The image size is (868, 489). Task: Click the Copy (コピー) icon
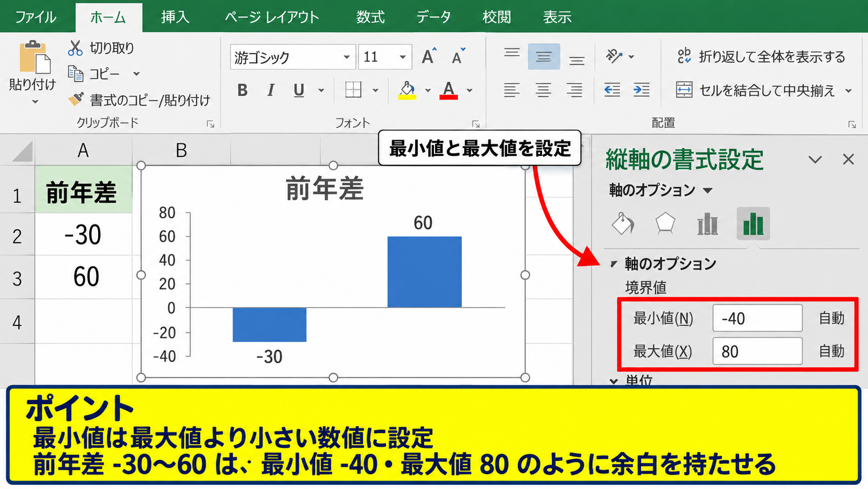76,74
